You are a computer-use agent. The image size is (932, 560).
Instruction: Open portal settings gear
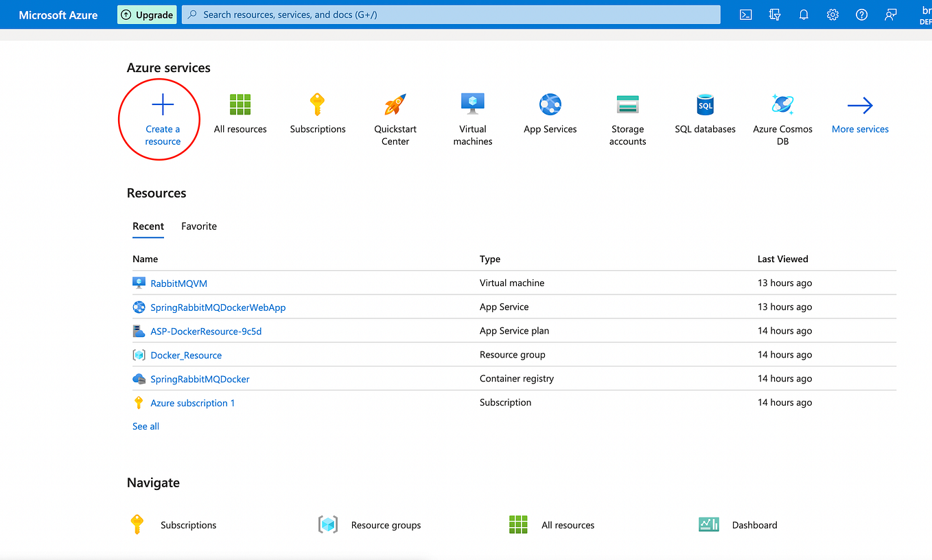(x=832, y=14)
